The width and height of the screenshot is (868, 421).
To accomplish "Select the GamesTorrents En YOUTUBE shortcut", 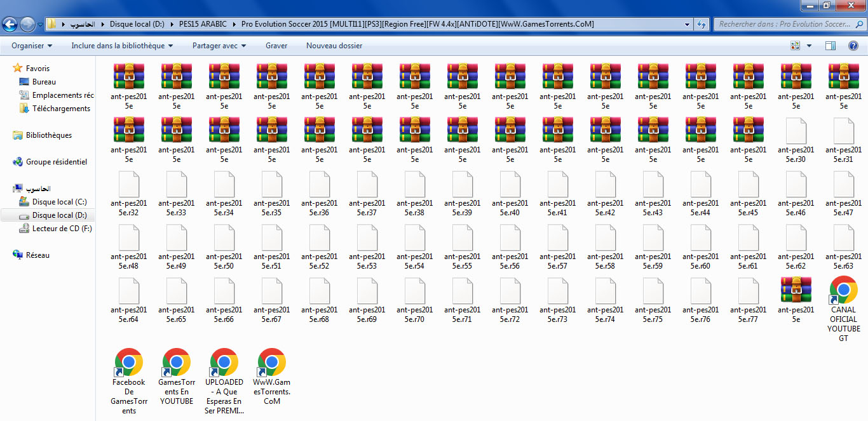I will [176, 363].
